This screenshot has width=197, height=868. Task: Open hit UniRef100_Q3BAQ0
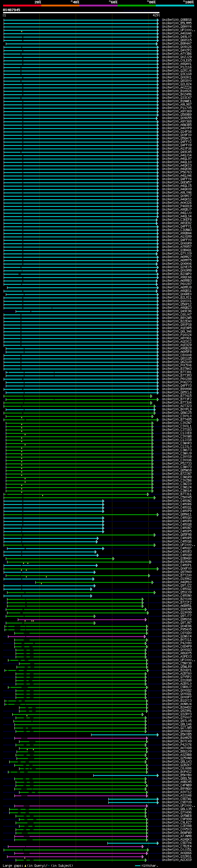(x=177, y=558)
